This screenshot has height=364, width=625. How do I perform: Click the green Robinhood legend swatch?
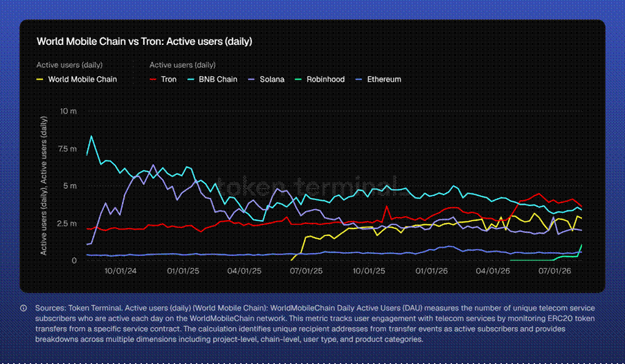[x=298, y=80]
